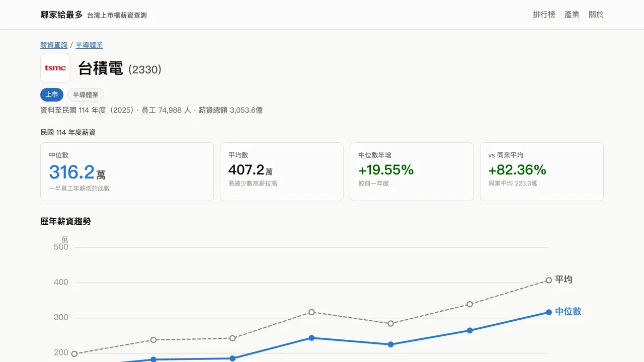
Task: Click the stock code (2330)
Action: pos(145,69)
